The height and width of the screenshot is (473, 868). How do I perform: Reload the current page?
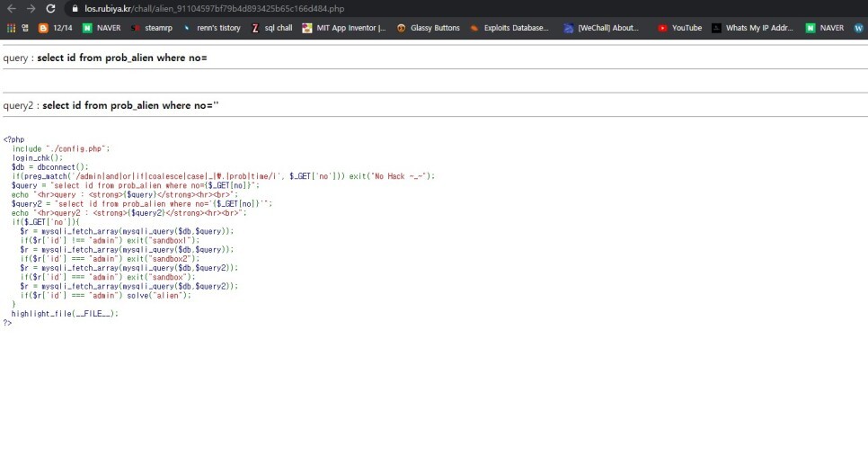tap(50, 9)
